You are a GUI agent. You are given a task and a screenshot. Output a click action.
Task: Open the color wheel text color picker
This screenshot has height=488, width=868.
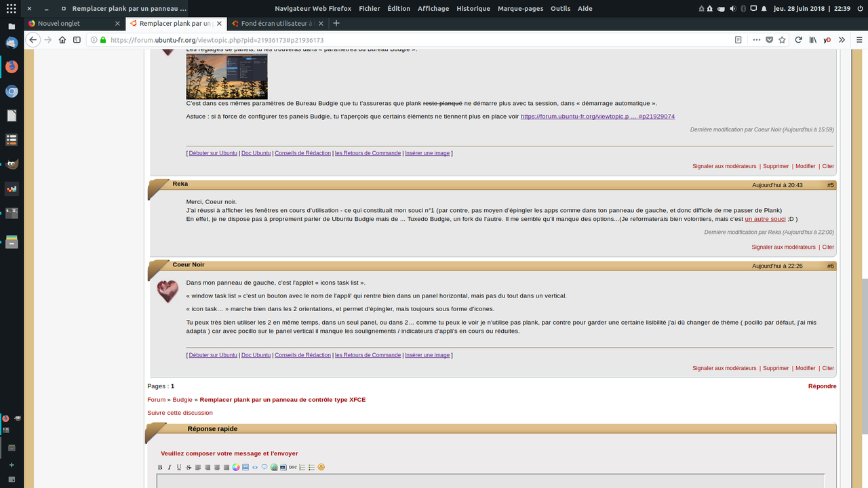(236, 467)
